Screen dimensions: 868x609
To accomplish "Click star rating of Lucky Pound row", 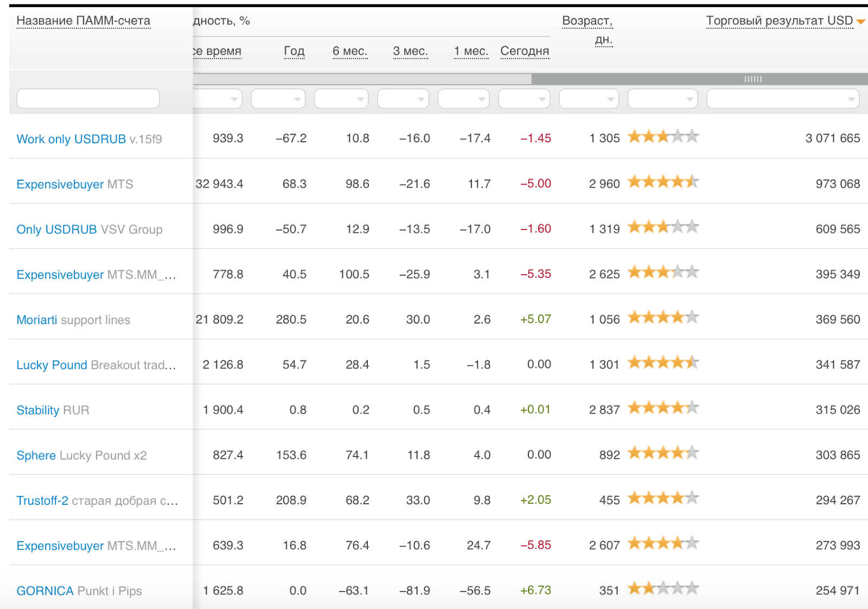I will (663, 363).
